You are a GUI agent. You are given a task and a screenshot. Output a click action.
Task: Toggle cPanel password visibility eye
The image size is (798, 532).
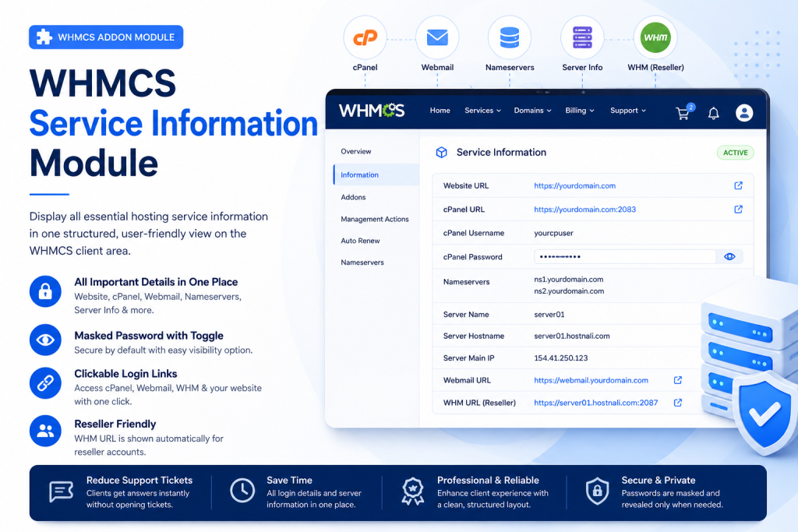click(729, 256)
